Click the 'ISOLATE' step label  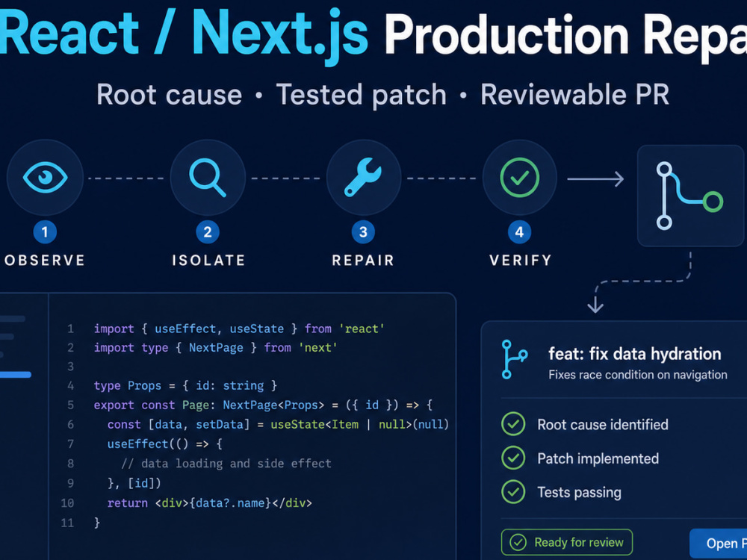208,261
